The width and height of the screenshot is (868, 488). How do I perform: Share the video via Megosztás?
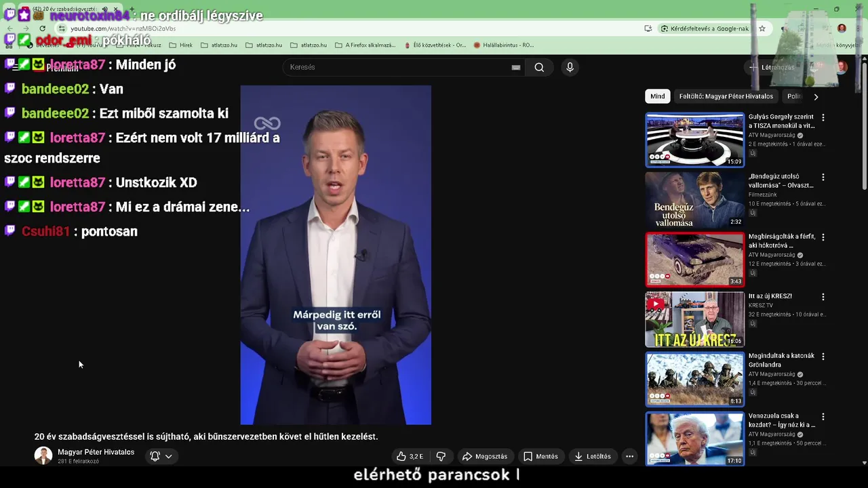coord(485,456)
